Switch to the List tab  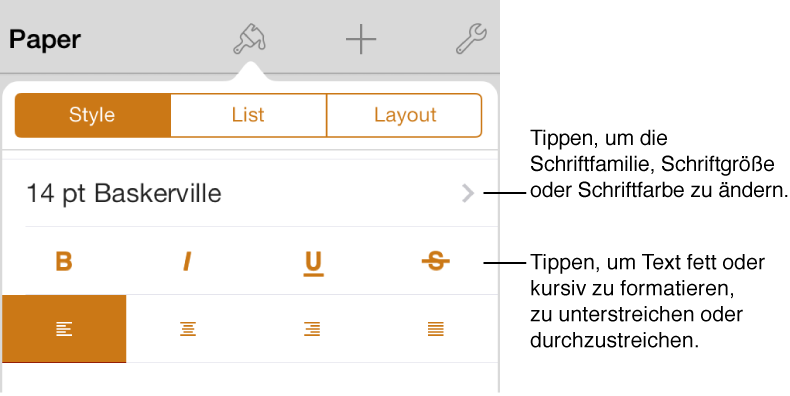click(248, 115)
